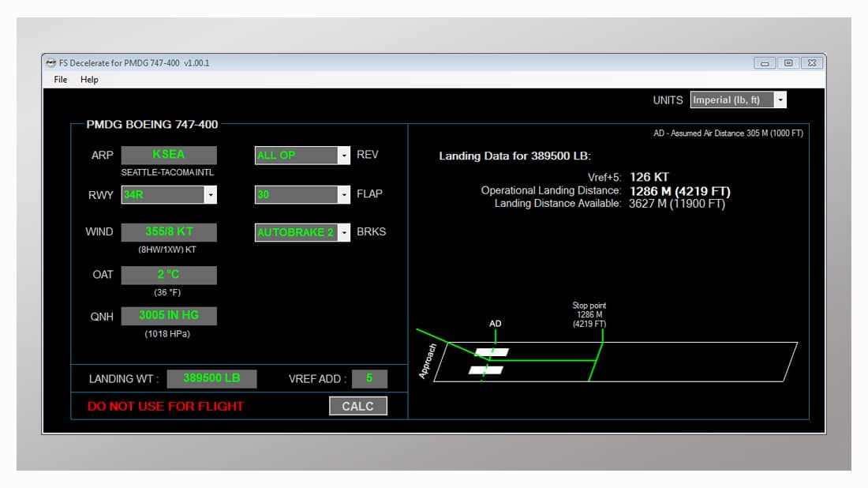This screenshot has height=488, width=868.
Task: Select the WIND 355/8 KT field
Action: coord(168,232)
